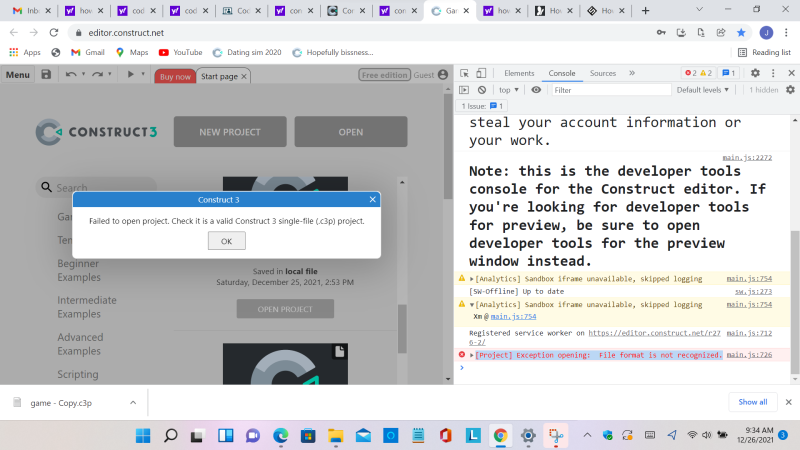Open File Explorer from the taskbar

pyautogui.click(x=335, y=435)
